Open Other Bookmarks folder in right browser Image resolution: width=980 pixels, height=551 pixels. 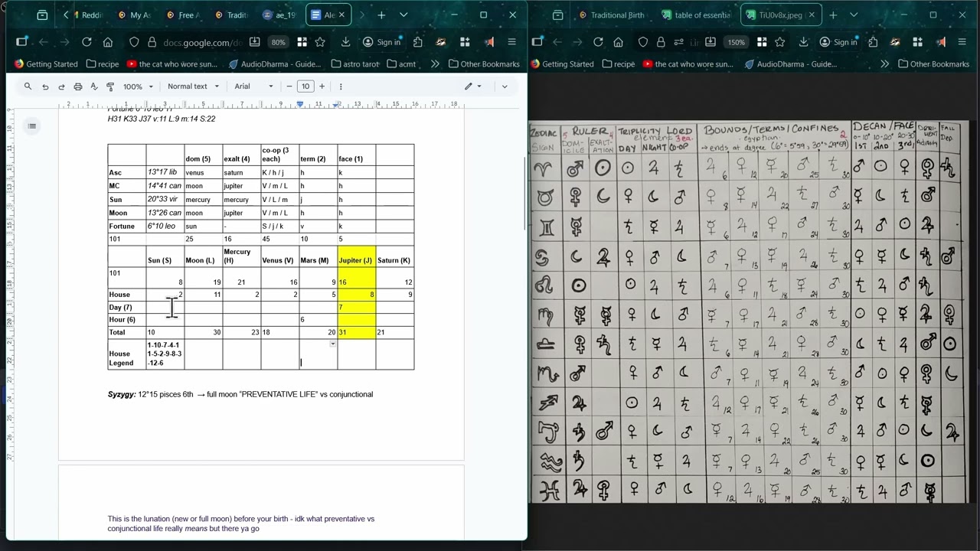click(933, 64)
